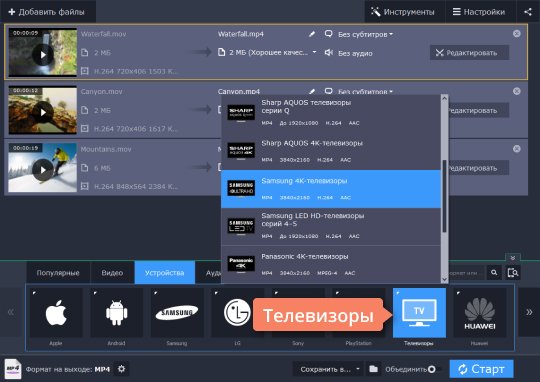The height and width of the screenshot is (382, 540).
Task: Remove Mountains.mov from the list
Action: point(517,149)
